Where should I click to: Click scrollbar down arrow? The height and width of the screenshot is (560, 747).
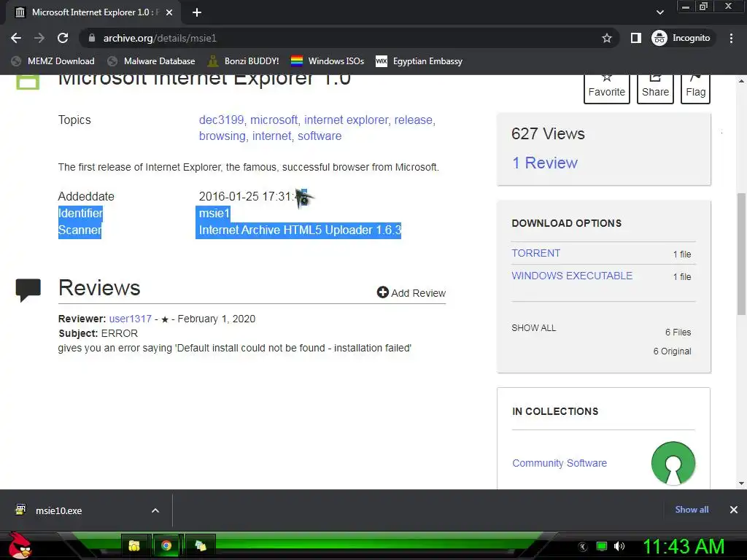741,483
